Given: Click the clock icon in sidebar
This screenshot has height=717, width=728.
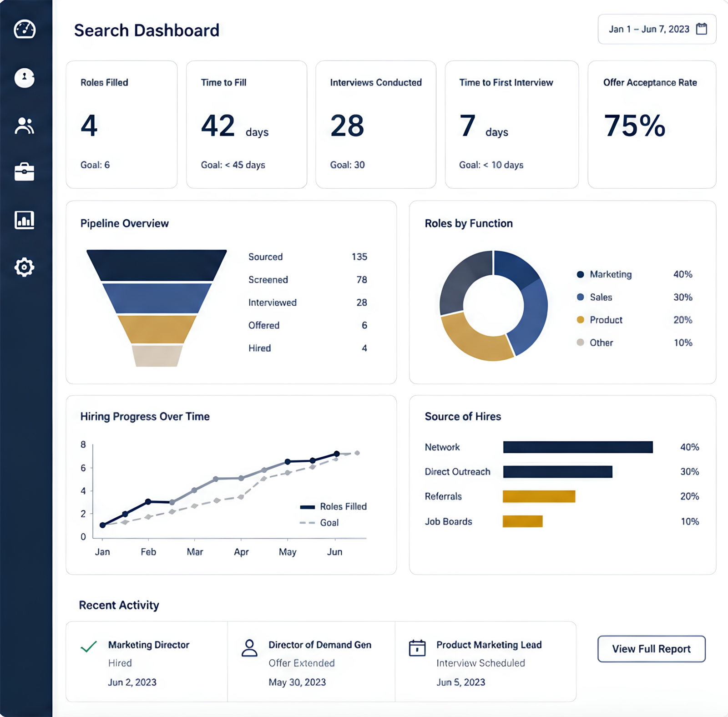Looking at the screenshot, I should click(x=25, y=78).
